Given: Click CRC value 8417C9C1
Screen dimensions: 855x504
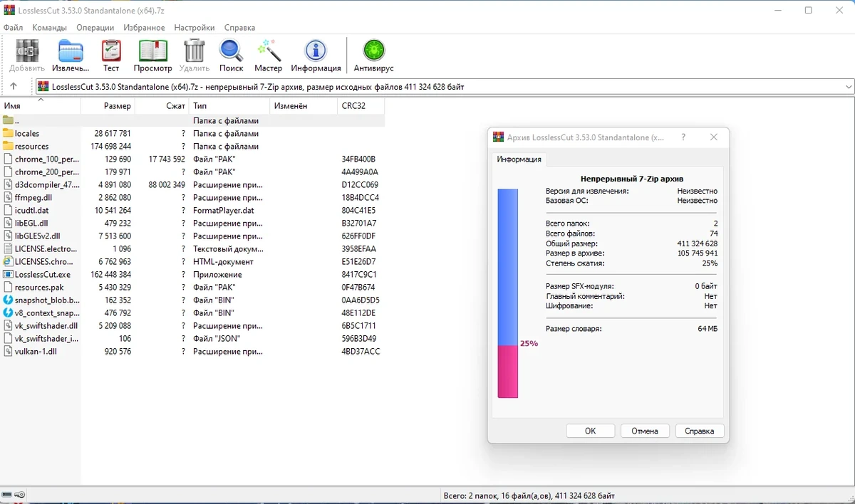Looking at the screenshot, I should pos(359,274).
